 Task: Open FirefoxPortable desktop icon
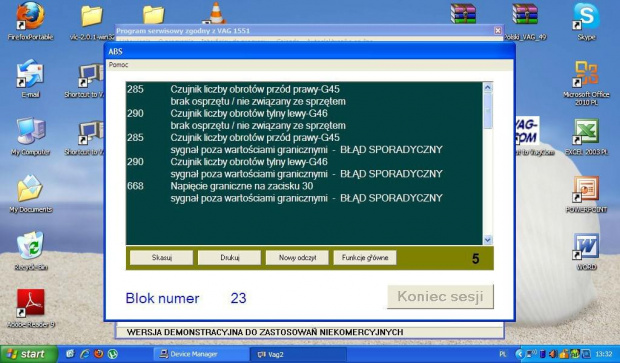pyautogui.click(x=30, y=21)
